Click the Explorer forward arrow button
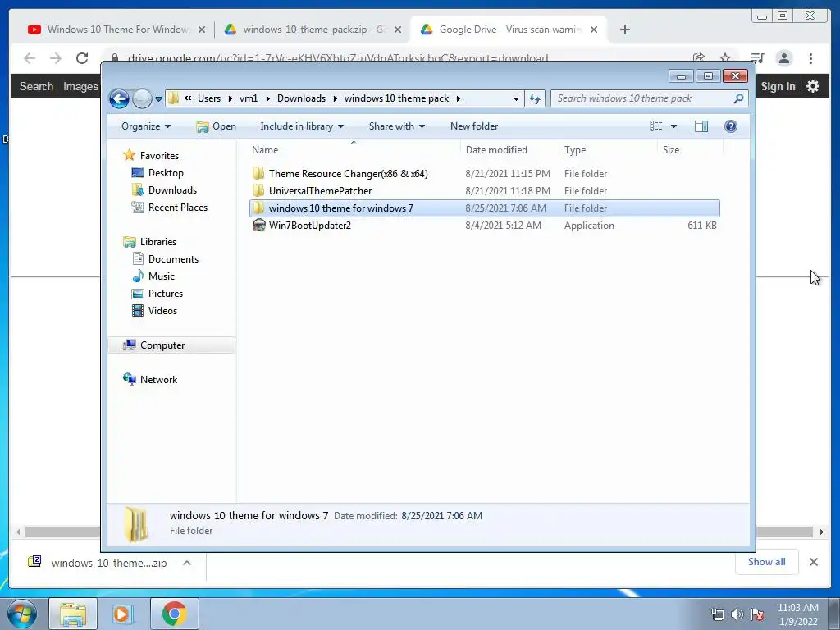The height and width of the screenshot is (630, 840). [142, 98]
